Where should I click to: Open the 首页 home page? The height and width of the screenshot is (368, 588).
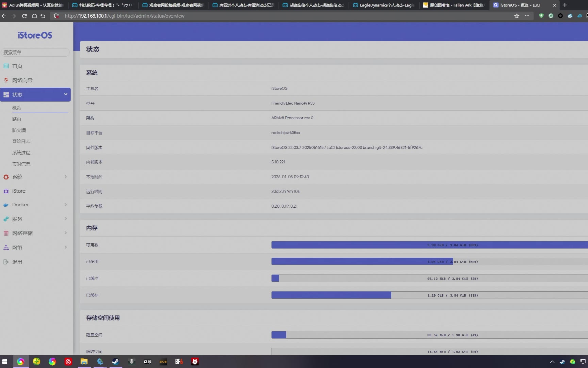coord(17,66)
